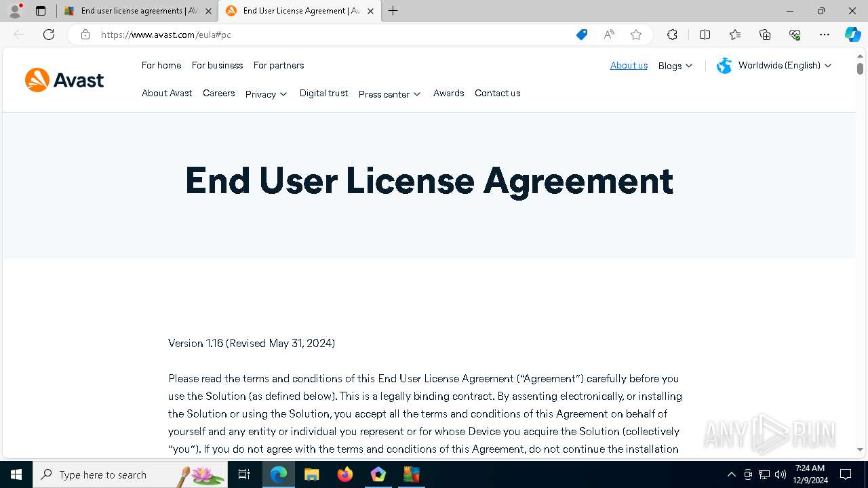Click the scrollbar down arrow
868x488 pixels.
[860, 449]
